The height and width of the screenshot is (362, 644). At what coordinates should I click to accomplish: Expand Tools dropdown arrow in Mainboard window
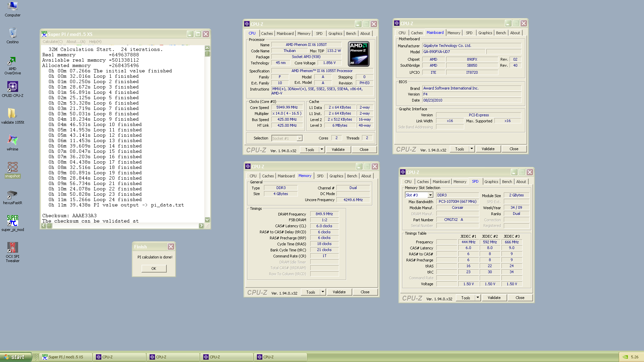tap(472, 149)
